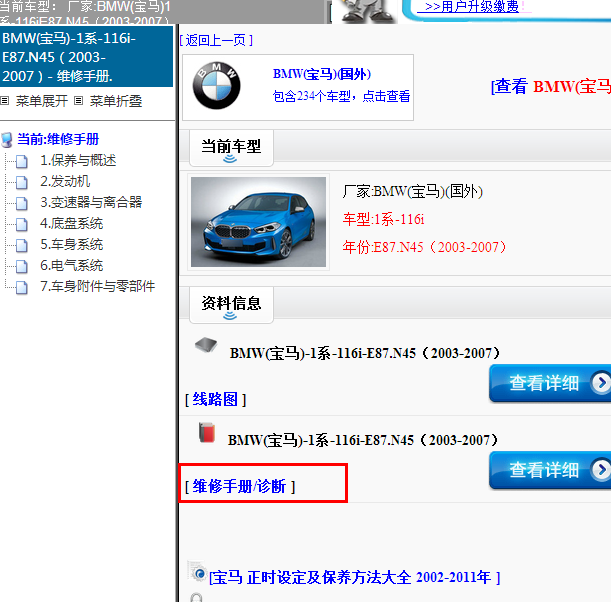
Task: Click the 厂家:BMW(宝马)(国外) text
Action: [413, 192]
